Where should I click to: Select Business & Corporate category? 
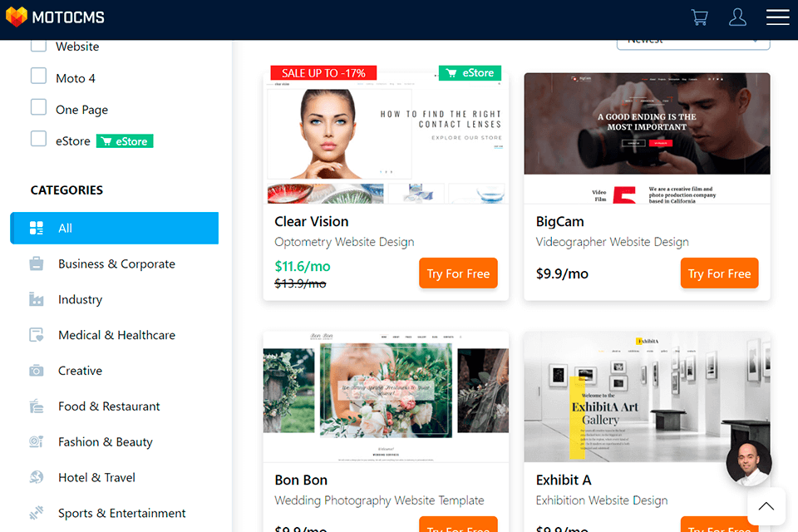click(115, 264)
